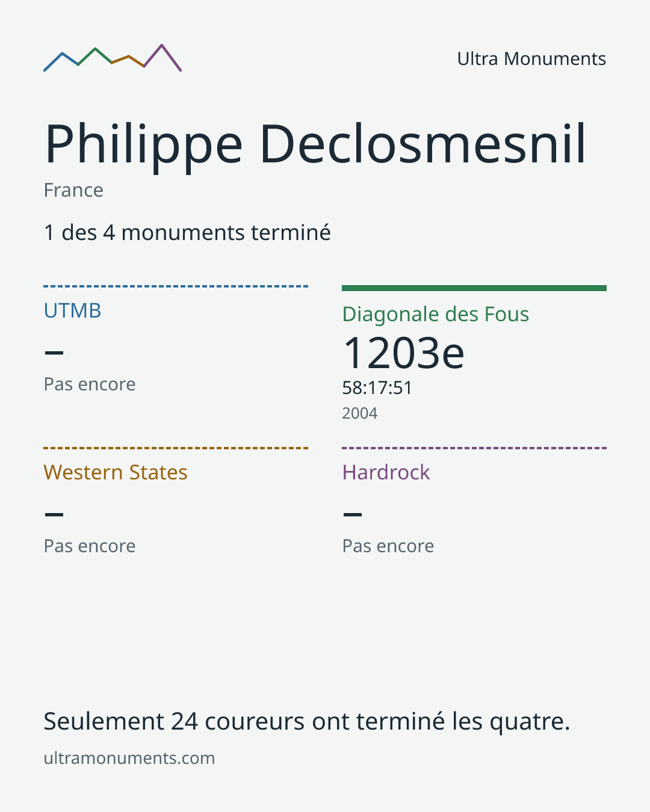Open the Hardrock heading
Image resolution: width=650 pixels, height=812 pixels.
(386, 473)
